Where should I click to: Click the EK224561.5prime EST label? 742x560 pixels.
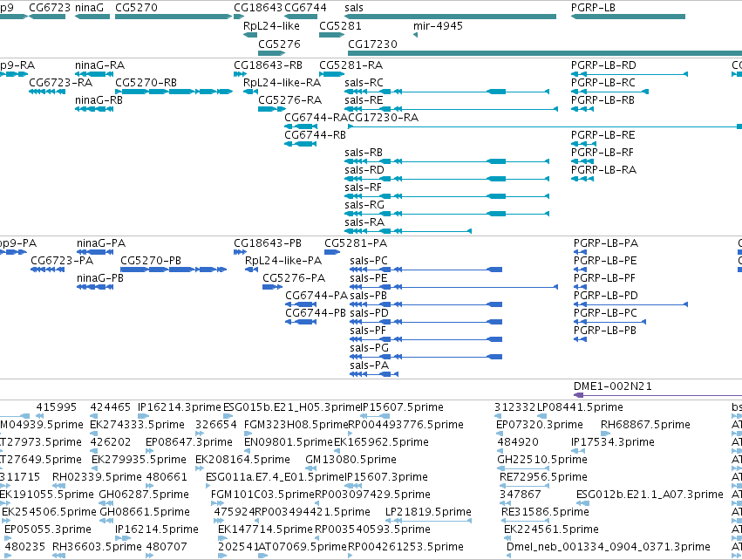551,529
